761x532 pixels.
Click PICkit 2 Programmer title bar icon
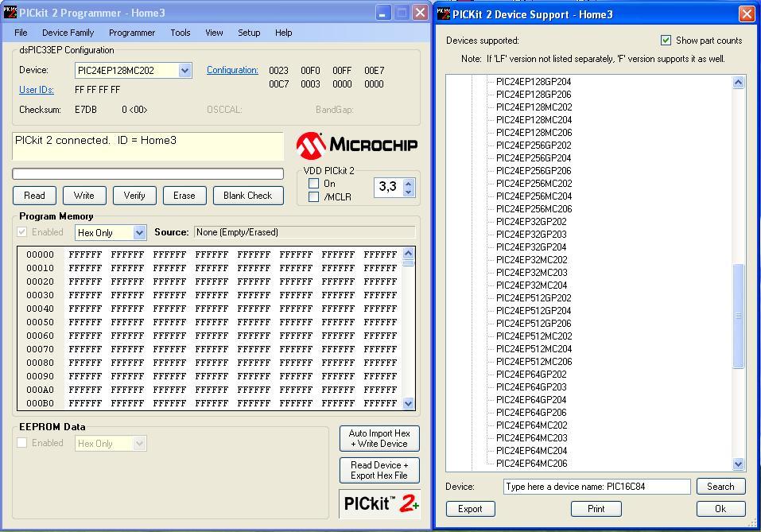[x=10, y=12]
